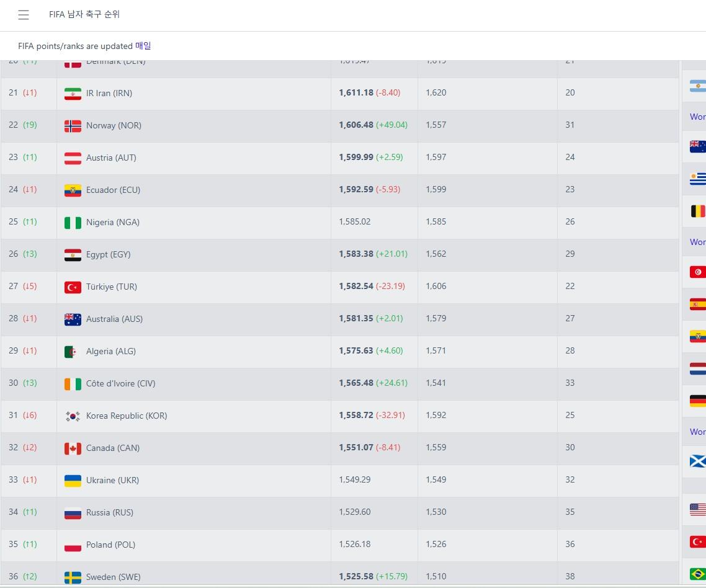Image resolution: width=706 pixels, height=588 pixels.
Task: Click the Côte d'Ivoire flag icon
Action: click(73, 383)
